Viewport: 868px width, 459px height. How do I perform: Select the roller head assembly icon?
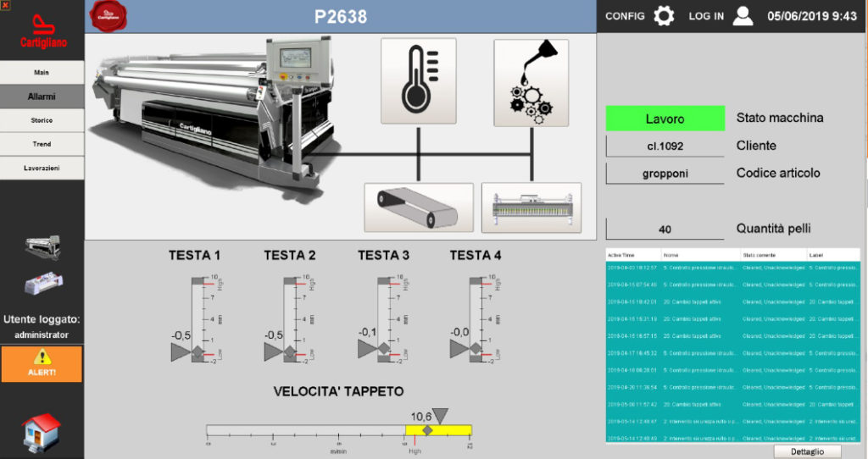(x=531, y=207)
